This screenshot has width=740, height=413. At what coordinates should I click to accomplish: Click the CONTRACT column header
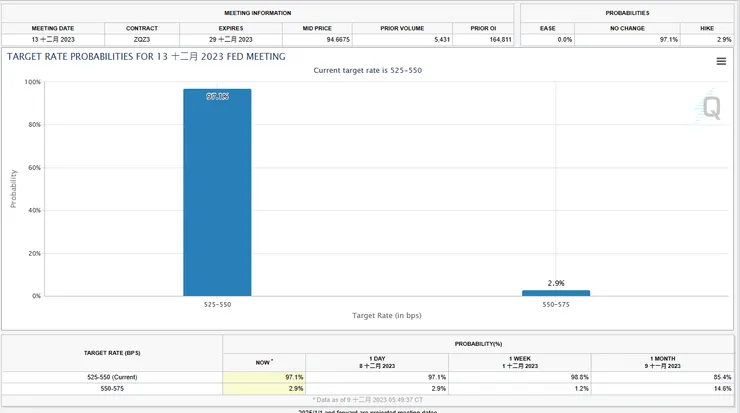coord(142,28)
